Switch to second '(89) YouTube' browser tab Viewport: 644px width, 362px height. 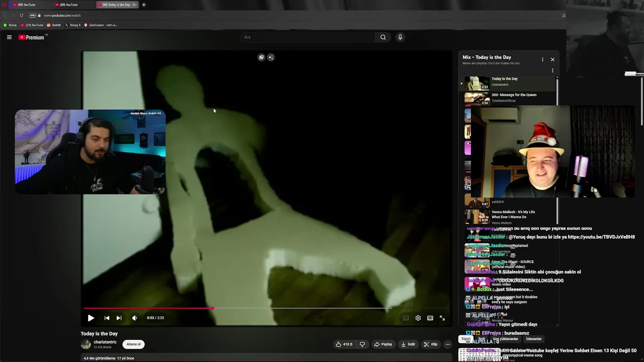pyautogui.click(x=72, y=5)
